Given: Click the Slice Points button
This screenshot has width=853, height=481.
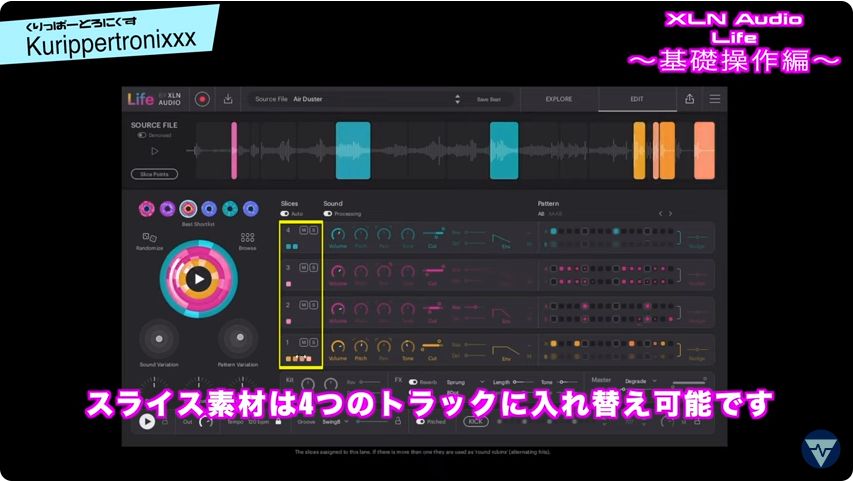Looking at the screenshot, I should pyautogui.click(x=154, y=174).
